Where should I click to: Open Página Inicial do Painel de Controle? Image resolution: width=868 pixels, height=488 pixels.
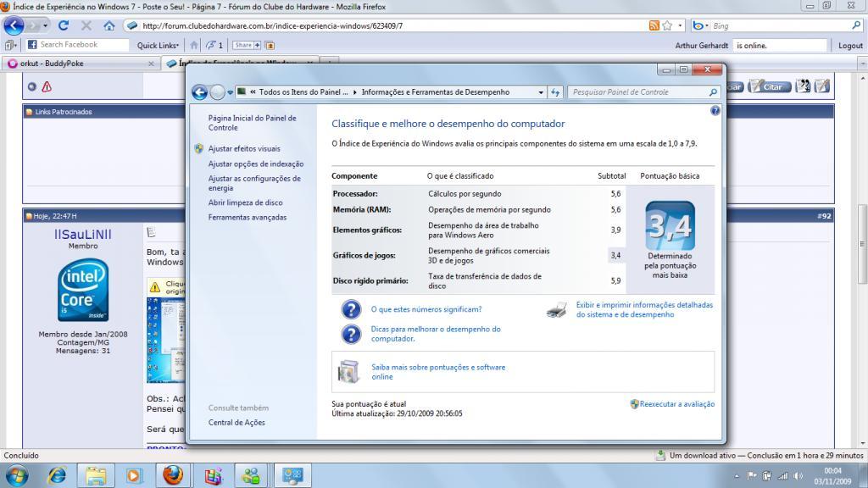252,123
